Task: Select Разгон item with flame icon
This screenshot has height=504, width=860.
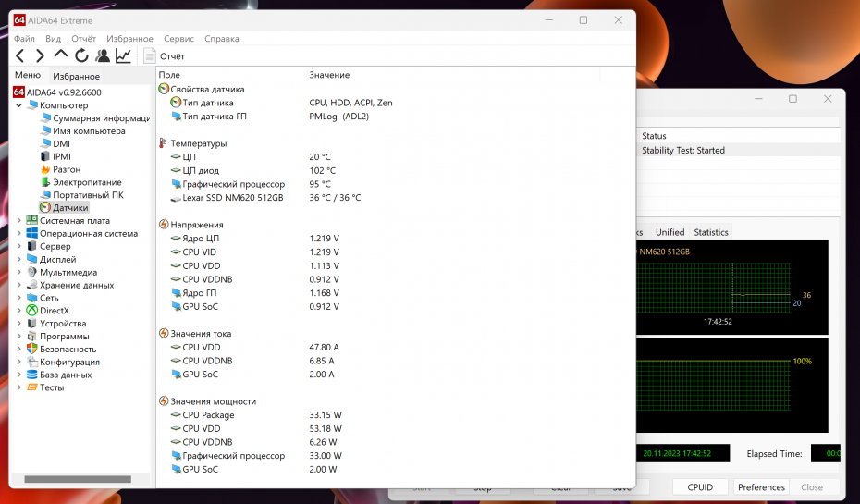Action: [x=66, y=169]
